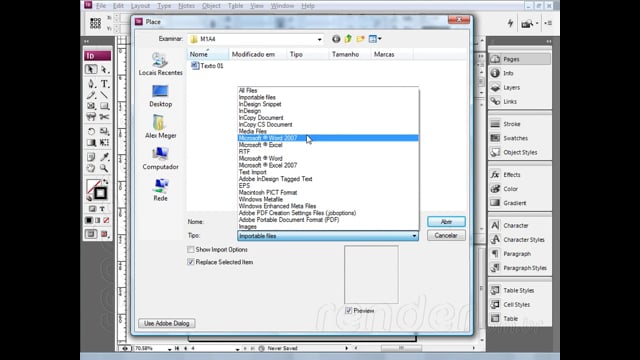This screenshot has height=360, width=640.
Task: Open the Layout menu
Action: click(x=140, y=6)
